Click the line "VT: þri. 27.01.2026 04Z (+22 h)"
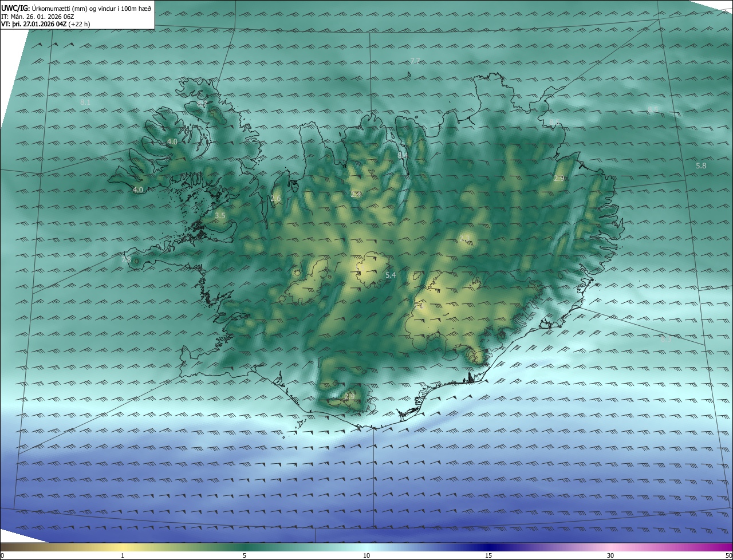733x560 pixels. point(45,24)
